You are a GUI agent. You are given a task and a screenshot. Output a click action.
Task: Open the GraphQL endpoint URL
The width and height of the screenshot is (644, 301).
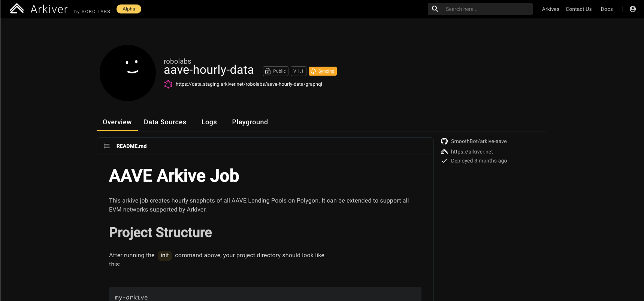click(x=249, y=84)
